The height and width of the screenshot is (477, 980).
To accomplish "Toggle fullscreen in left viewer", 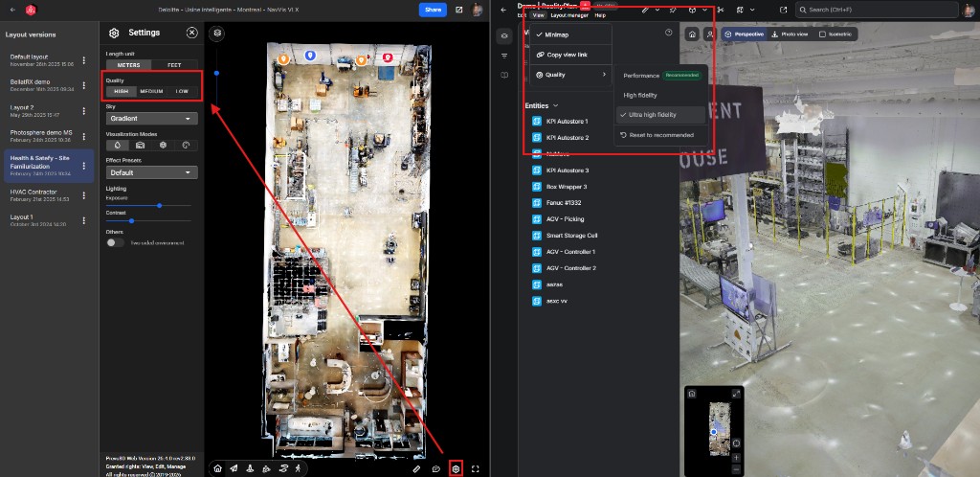I will [476, 469].
